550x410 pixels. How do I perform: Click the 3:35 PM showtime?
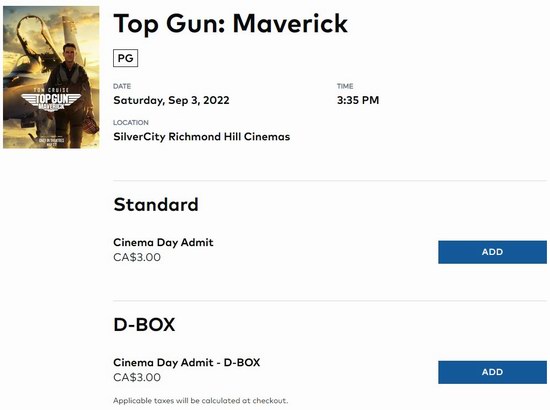click(x=358, y=100)
